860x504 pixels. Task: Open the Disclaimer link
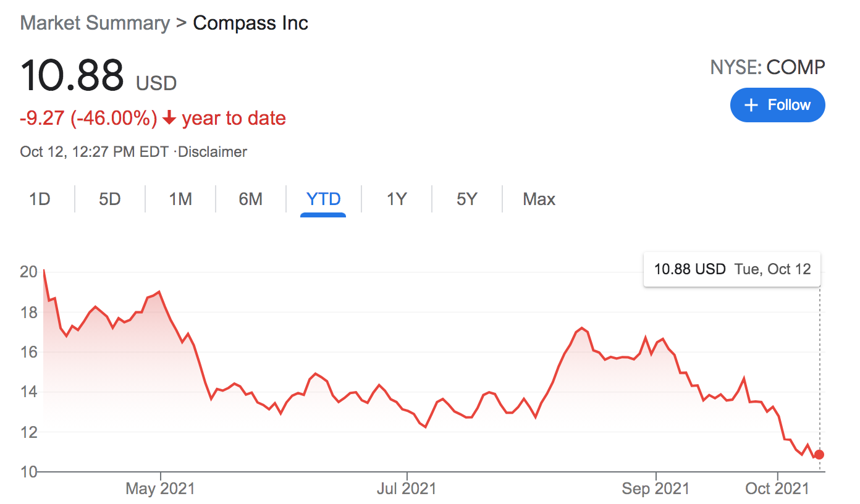(x=213, y=151)
